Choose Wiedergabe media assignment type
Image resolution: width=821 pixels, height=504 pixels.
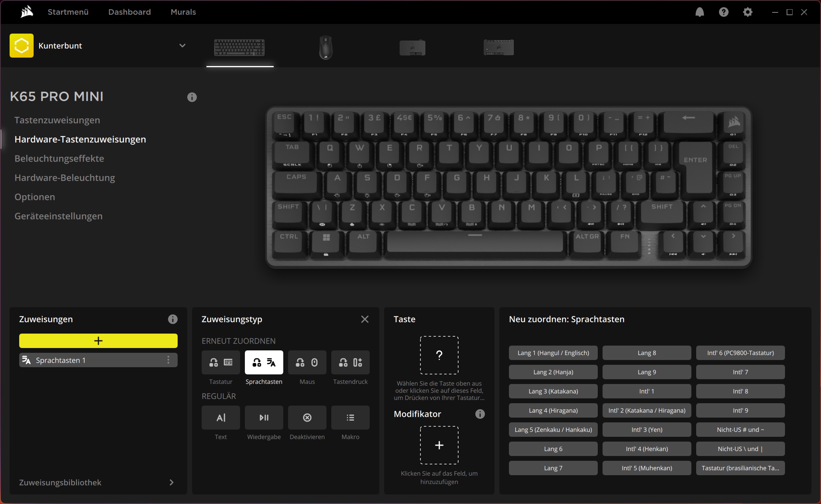click(x=264, y=418)
